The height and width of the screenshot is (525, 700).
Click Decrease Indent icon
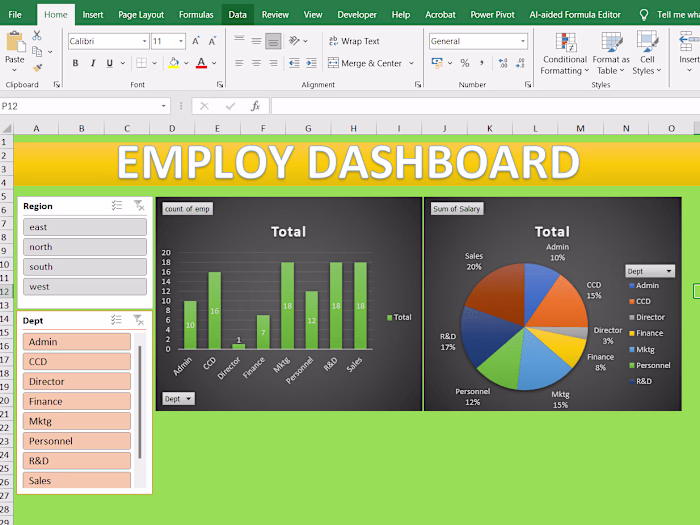pos(294,63)
